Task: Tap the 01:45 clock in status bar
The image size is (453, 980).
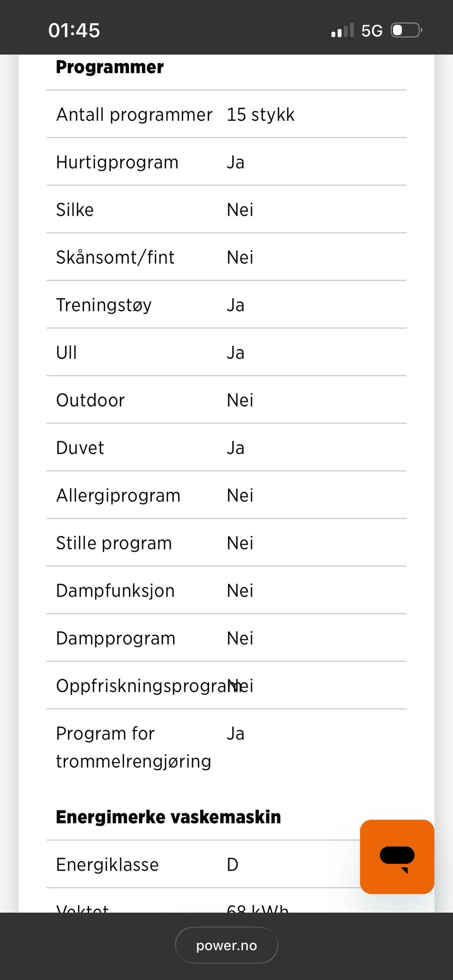Action: [x=74, y=30]
